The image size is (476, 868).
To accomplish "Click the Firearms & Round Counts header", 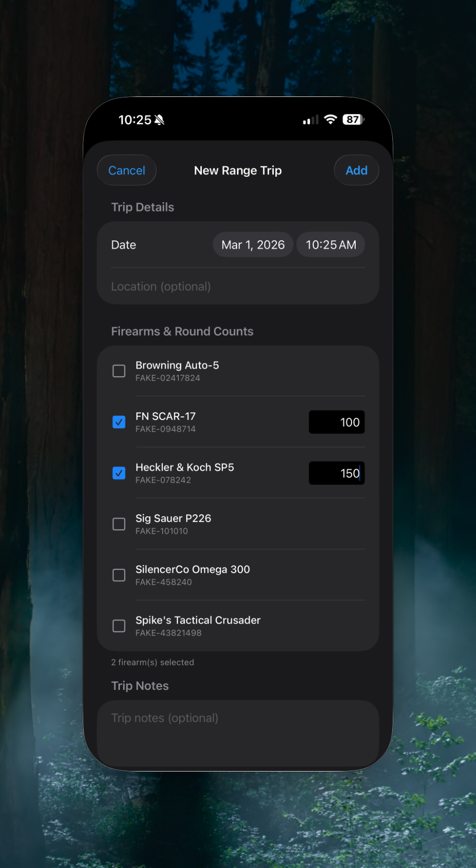I will 182,331.
